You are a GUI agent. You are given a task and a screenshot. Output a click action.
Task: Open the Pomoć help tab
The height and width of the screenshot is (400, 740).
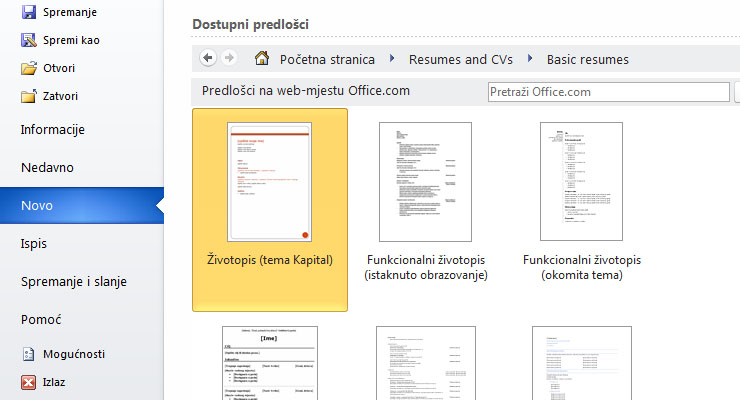(41, 319)
